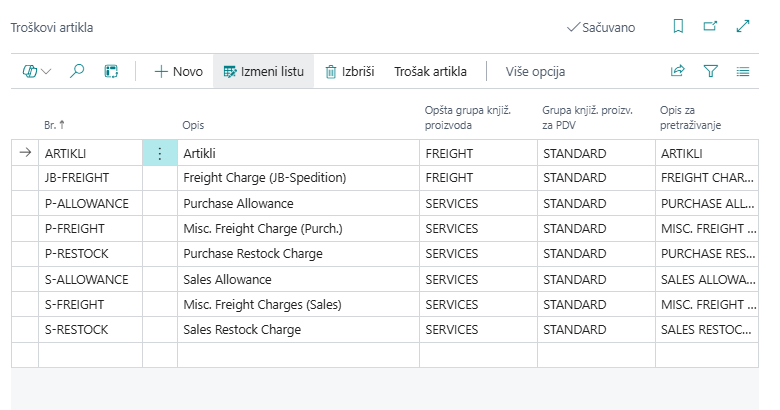The height and width of the screenshot is (410, 780).
Task: Expand the Copilot dropdown arrow
Action: 47,71
